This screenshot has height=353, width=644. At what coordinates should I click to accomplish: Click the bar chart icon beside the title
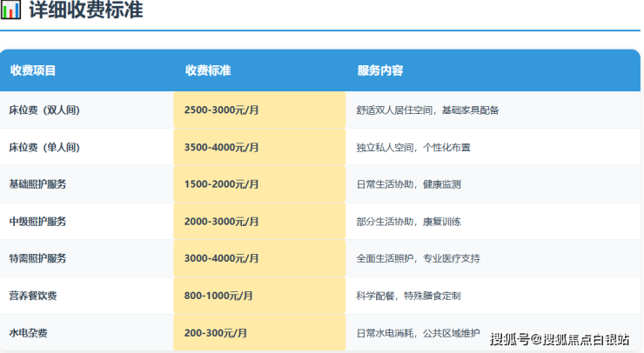point(12,11)
